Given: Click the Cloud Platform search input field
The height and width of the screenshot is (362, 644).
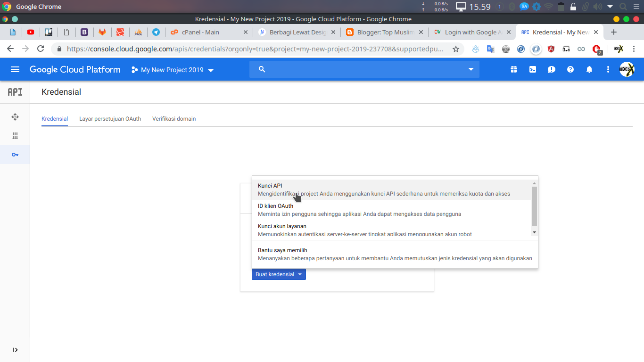Looking at the screenshot, I should pyautogui.click(x=363, y=69).
